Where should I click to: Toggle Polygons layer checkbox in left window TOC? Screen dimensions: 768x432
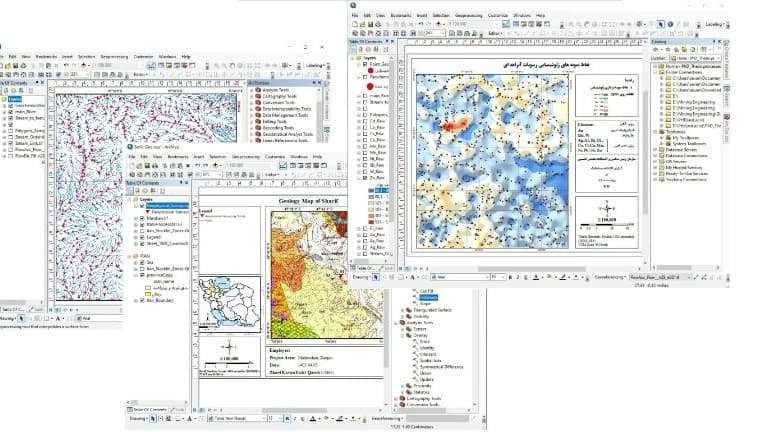click(11, 131)
